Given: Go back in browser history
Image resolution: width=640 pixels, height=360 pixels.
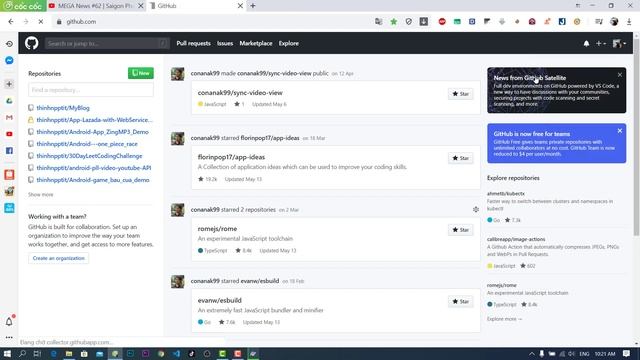Looking at the screenshot, I should (x=11, y=22).
